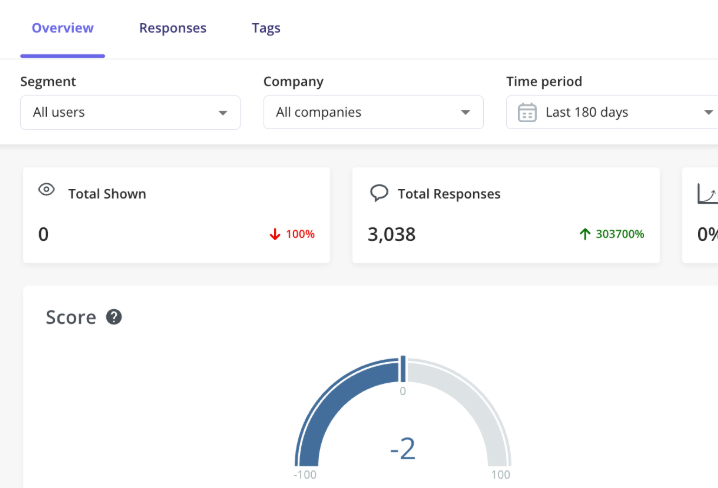This screenshot has width=718, height=488.
Task: Click the speech bubble icon for Total Responses
Action: click(x=379, y=192)
